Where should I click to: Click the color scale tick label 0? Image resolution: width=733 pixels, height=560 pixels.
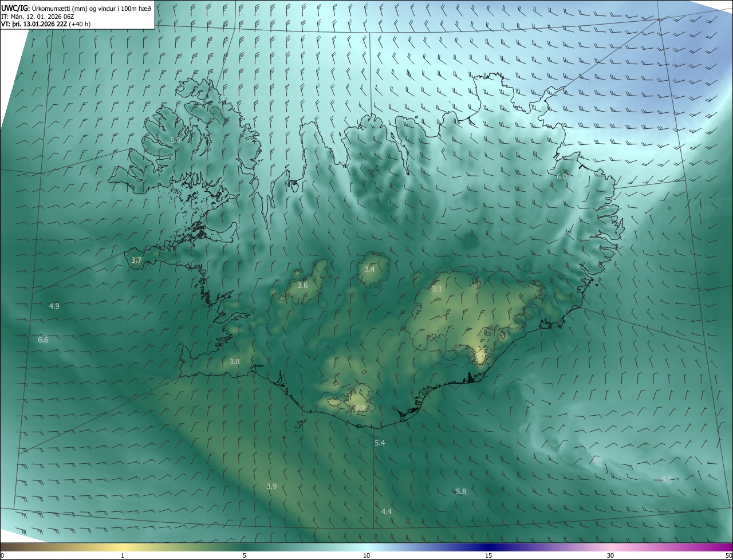[x=2, y=555]
